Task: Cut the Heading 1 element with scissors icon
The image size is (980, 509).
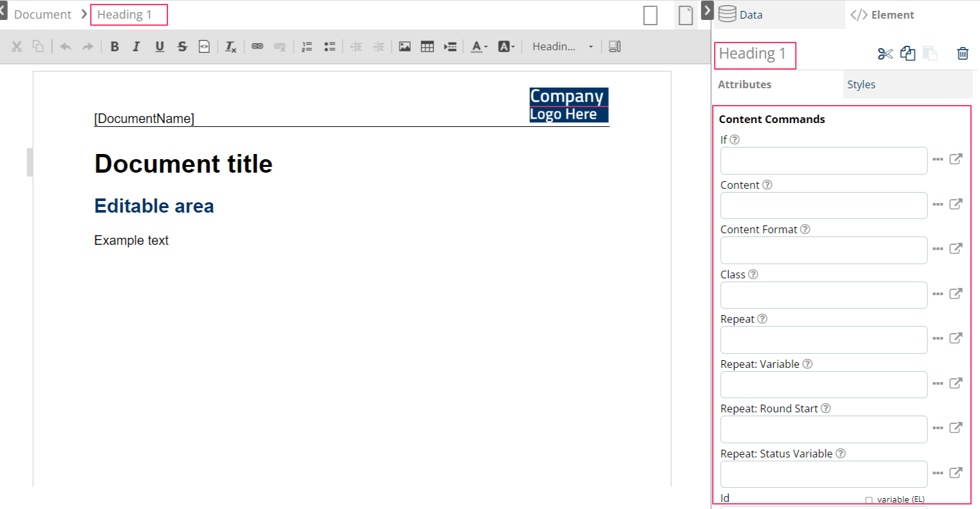Action: click(885, 54)
